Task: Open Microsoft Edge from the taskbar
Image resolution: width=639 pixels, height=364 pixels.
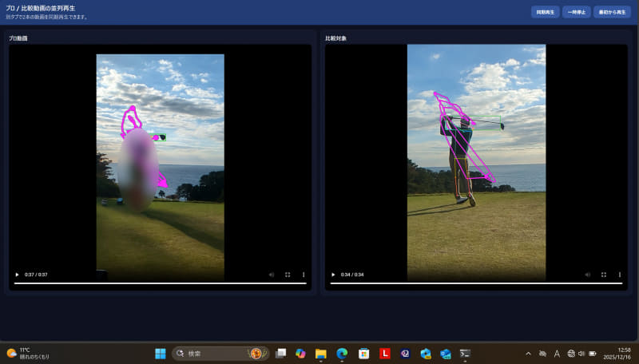Action: [342, 354]
